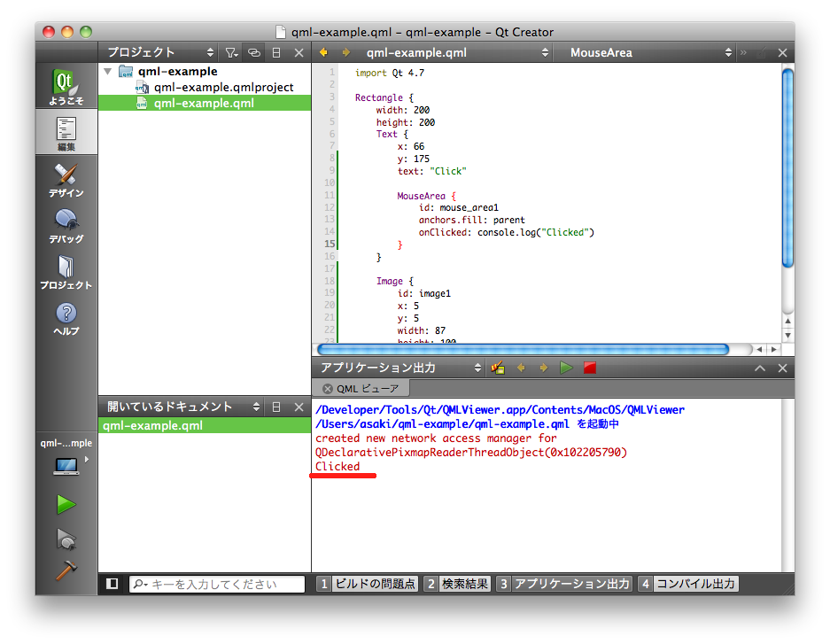The width and height of the screenshot is (830, 644).
Task: Open the ようこそ welcome mode
Action: click(66, 88)
